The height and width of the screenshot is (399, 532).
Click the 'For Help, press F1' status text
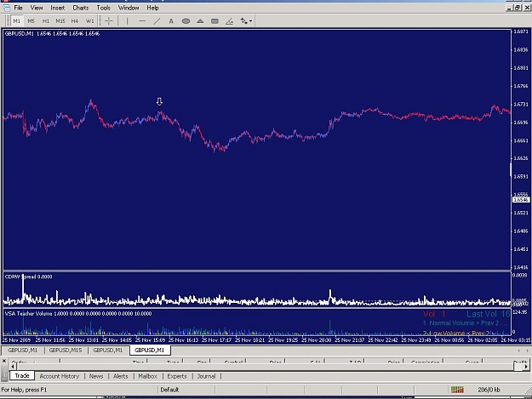point(24,390)
